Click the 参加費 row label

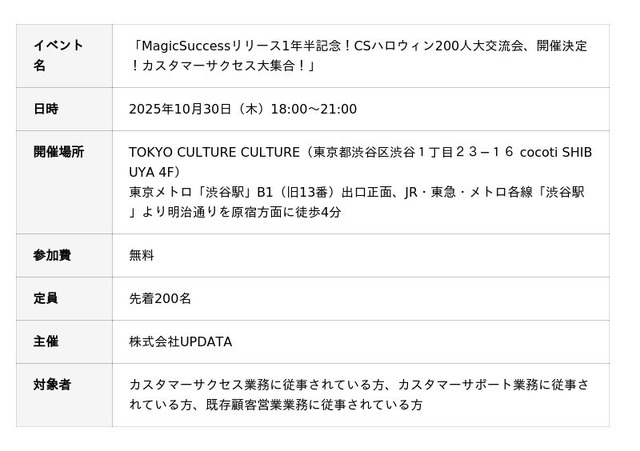[52, 255]
